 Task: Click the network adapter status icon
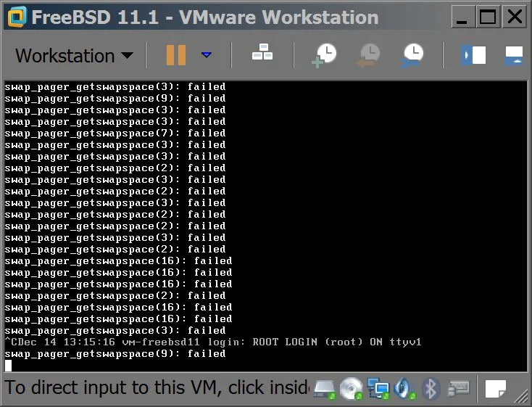point(378,388)
